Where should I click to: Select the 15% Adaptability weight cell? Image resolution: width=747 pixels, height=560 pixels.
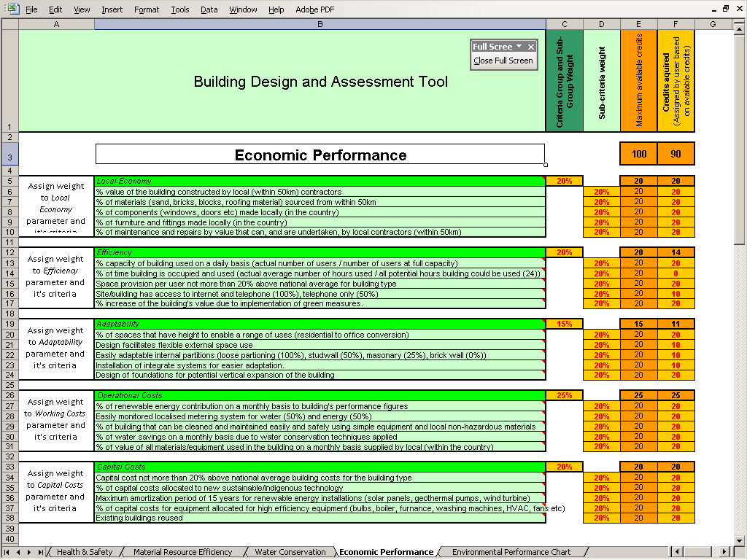(x=565, y=324)
